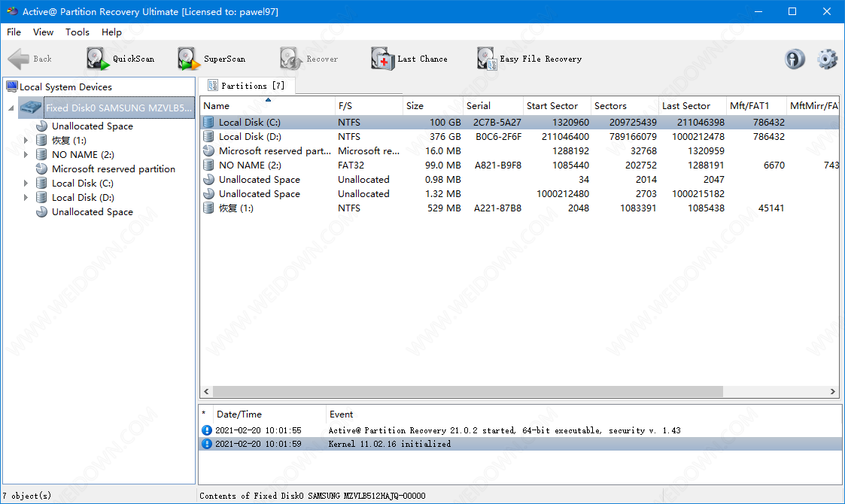Image resolution: width=845 pixels, height=504 pixels.
Task: Open the info/about icon
Action: (795, 59)
